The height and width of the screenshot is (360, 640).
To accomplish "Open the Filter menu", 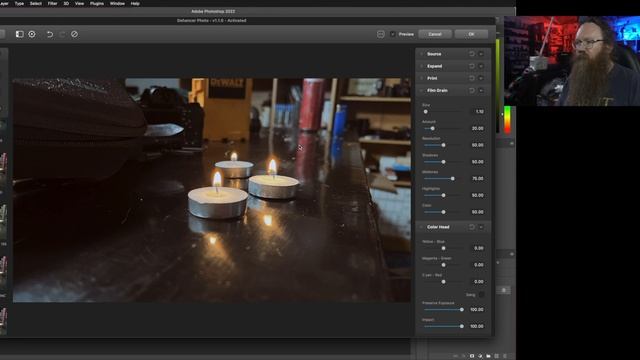I will tap(53, 3).
